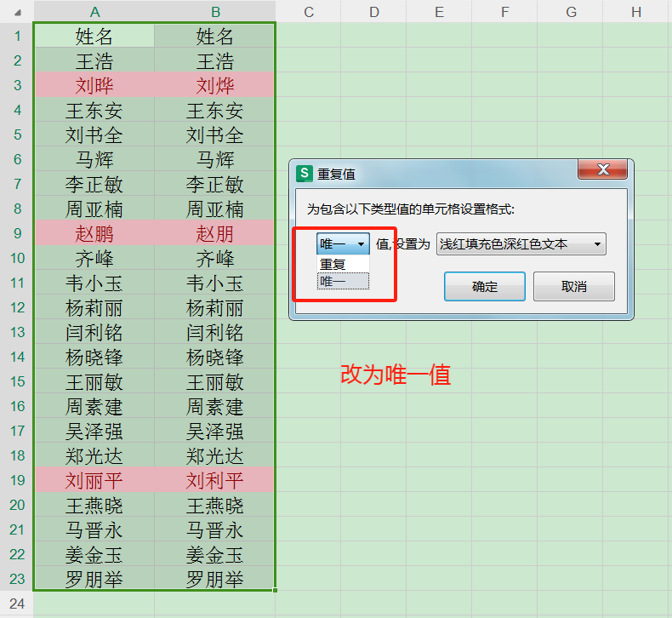Select column A header

pyautogui.click(x=94, y=12)
